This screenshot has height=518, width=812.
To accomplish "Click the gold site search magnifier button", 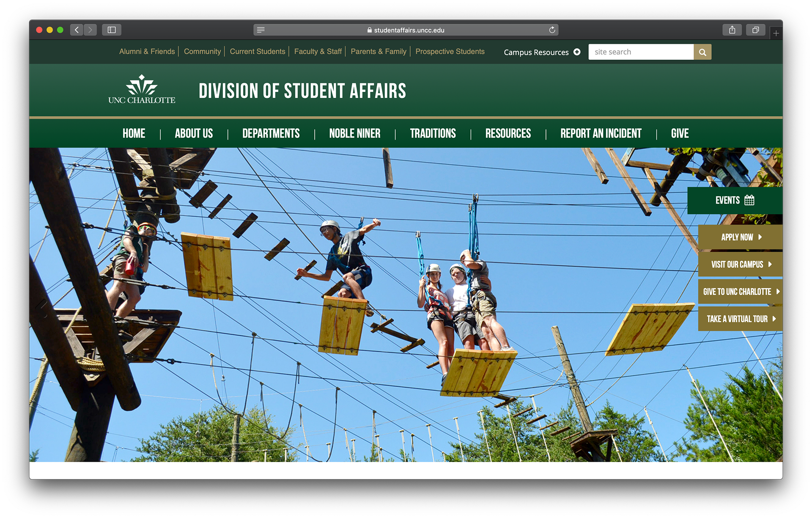I will point(702,52).
